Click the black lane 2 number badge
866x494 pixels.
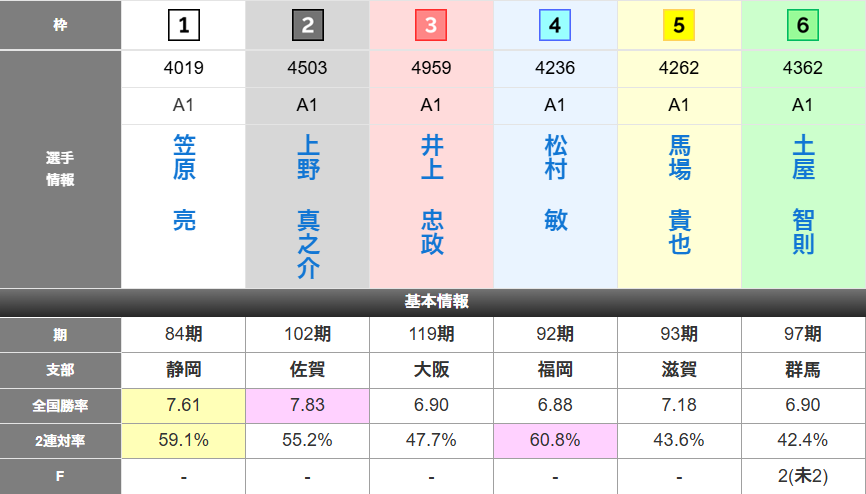coord(307,25)
